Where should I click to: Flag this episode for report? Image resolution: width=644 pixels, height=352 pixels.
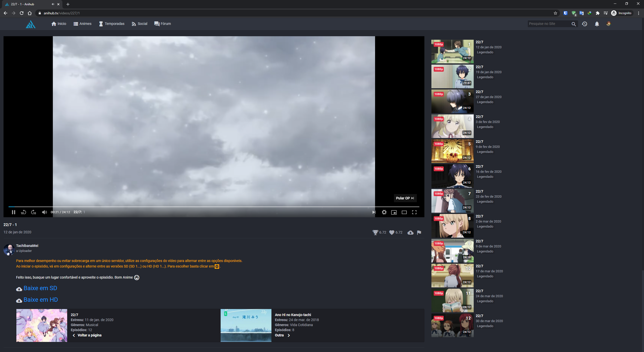click(x=419, y=232)
